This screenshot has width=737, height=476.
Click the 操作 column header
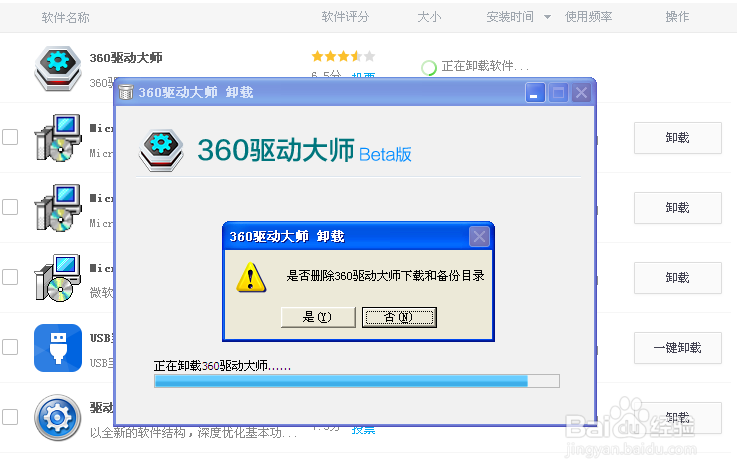pos(677,17)
